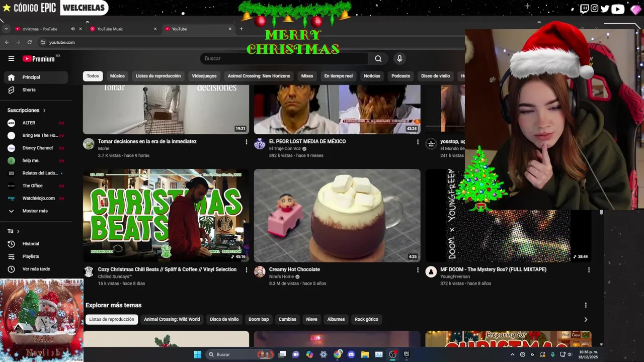Reload the page in browser

tap(30, 42)
